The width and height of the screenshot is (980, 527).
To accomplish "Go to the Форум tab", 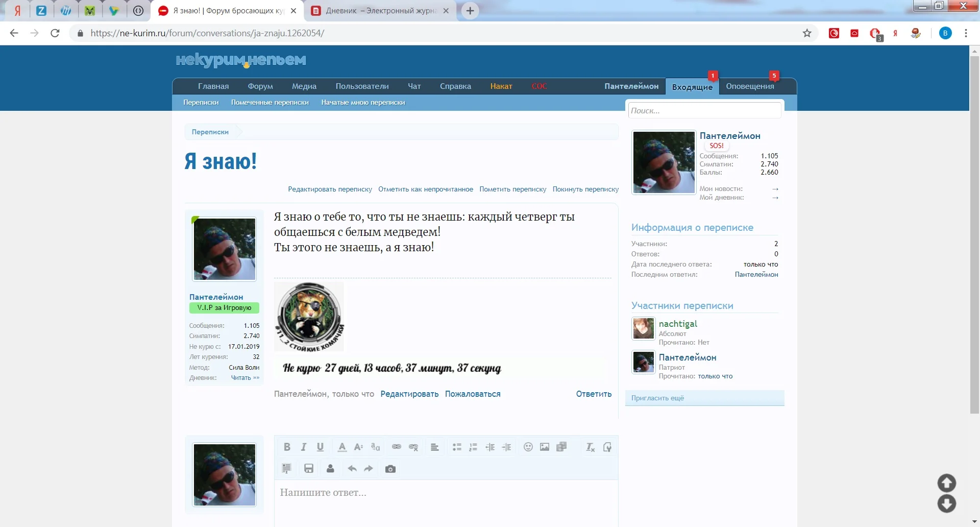I will [x=260, y=86].
